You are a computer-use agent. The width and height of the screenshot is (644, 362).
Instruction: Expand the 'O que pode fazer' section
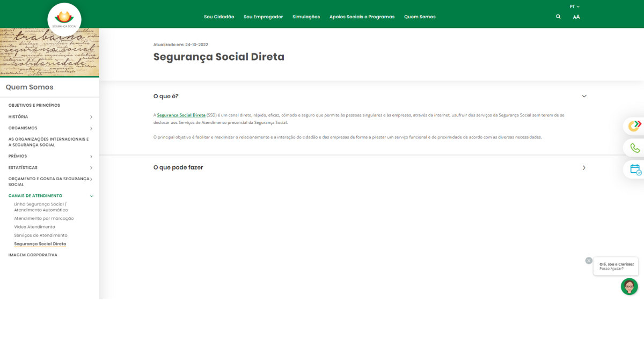(584, 168)
